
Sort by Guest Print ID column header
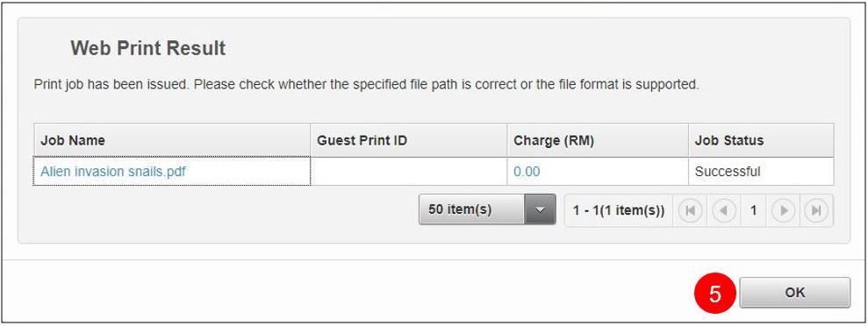[x=408, y=140]
